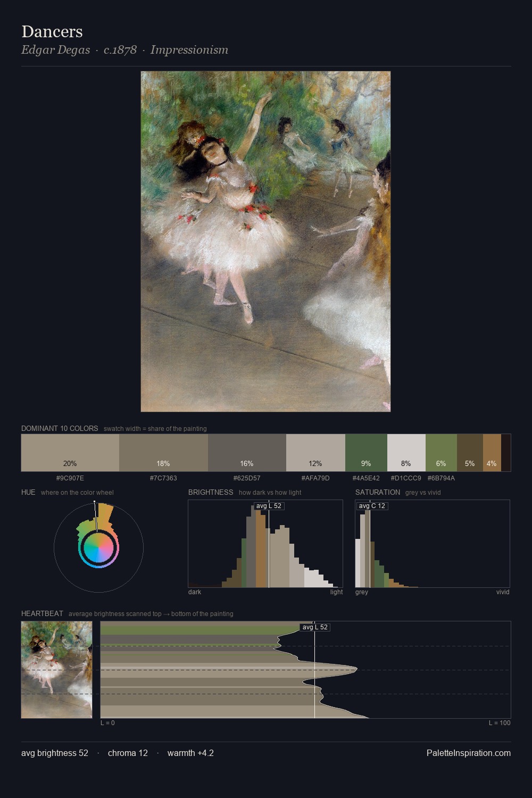
Task: Pick the 6% olive green swatch
Action: coord(441,453)
